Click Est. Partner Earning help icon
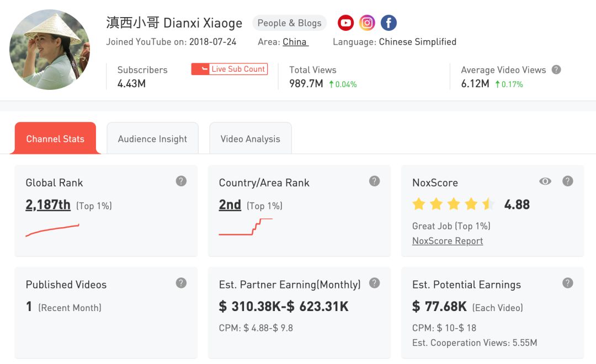 (x=374, y=283)
